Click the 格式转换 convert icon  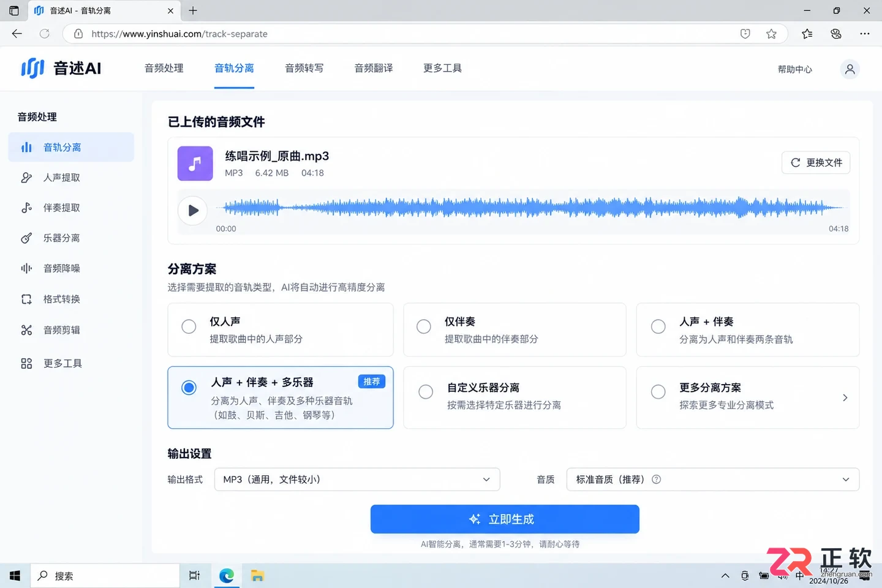[x=26, y=299]
